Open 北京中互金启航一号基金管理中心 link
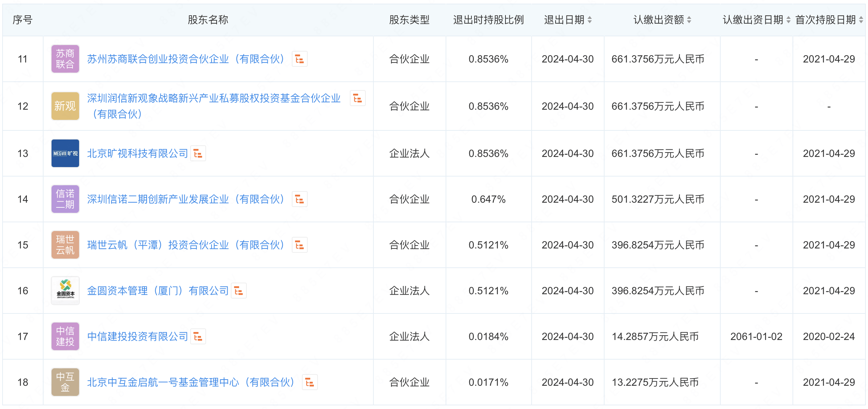 (x=191, y=382)
